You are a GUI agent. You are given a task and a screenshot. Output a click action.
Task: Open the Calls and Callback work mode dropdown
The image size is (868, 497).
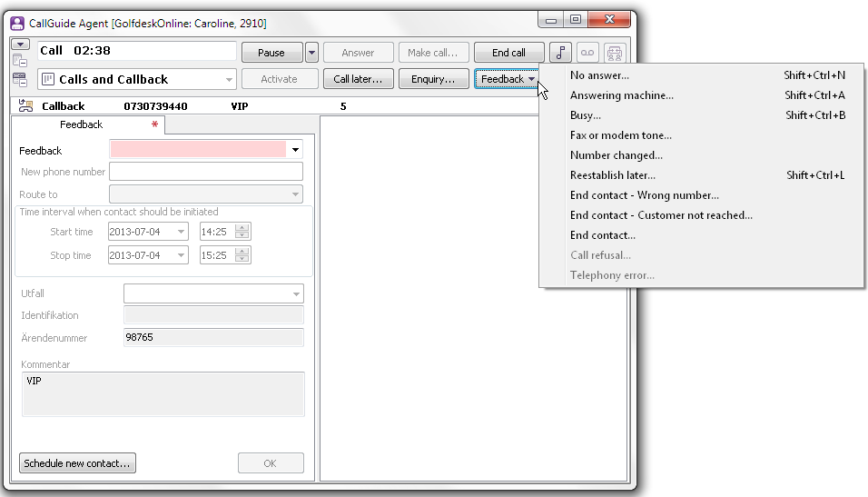pyautogui.click(x=228, y=80)
